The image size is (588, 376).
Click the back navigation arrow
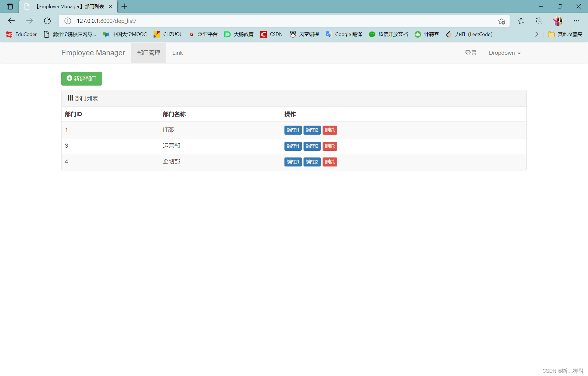[11, 21]
